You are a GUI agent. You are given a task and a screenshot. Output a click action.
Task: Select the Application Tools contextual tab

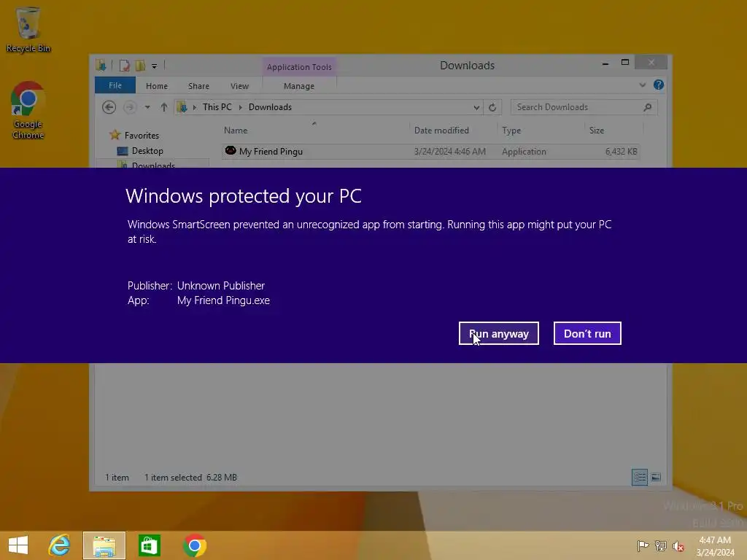(299, 67)
